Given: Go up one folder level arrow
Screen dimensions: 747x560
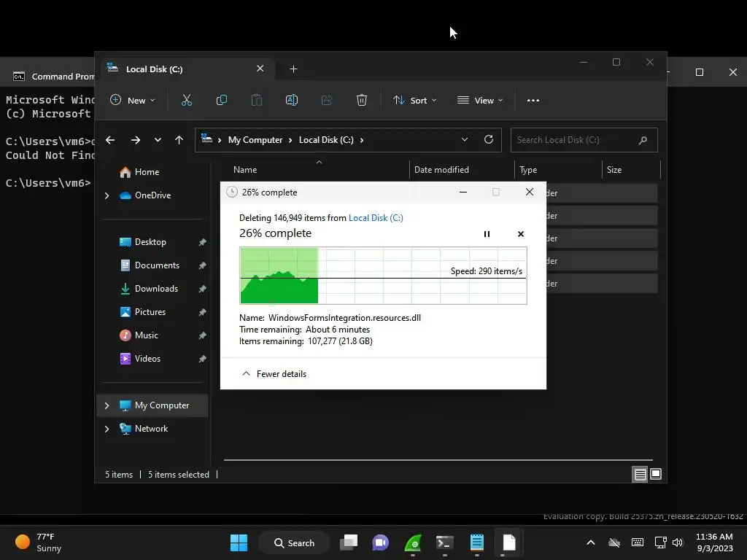Looking at the screenshot, I should coord(179,140).
